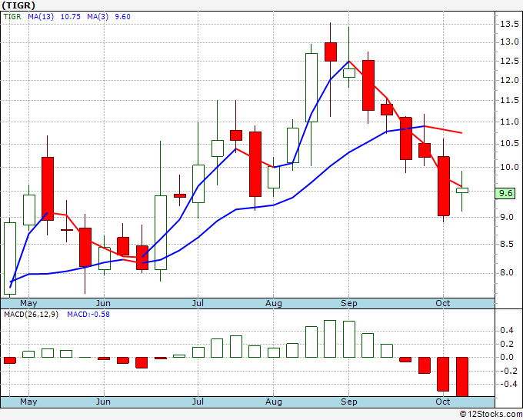
Task: Select the green TIGR legend label
Action: pyautogui.click(x=12, y=17)
